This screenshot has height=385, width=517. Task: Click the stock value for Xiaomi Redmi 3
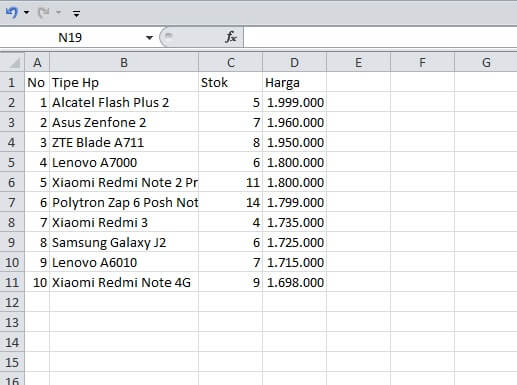[x=230, y=222]
